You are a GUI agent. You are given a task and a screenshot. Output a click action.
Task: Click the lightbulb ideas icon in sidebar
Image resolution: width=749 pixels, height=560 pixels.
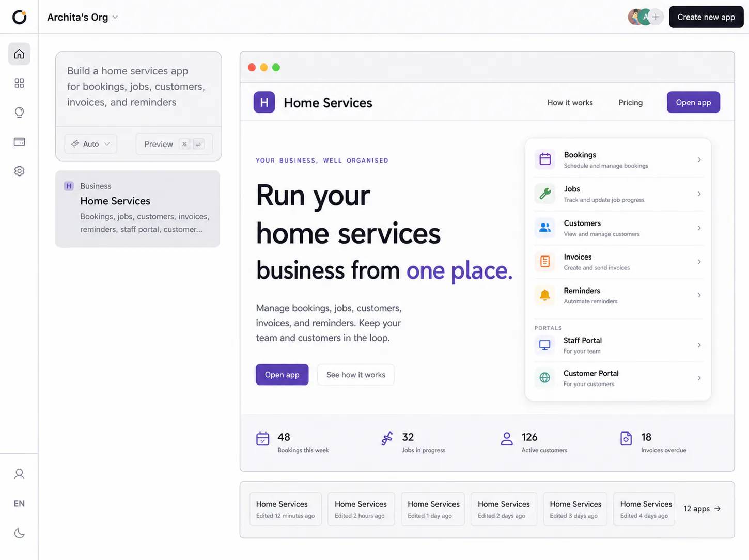point(19,113)
